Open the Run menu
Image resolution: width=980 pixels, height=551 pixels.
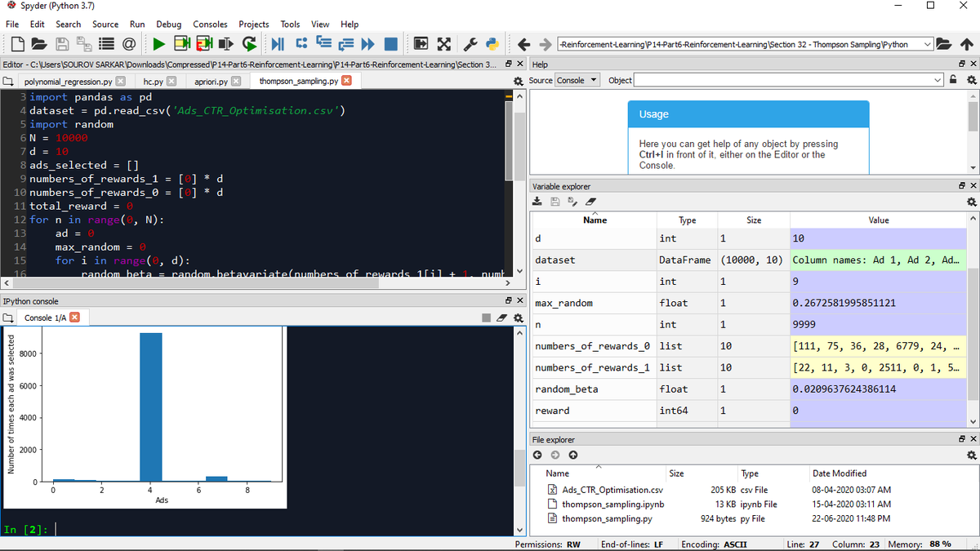point(137,24)
